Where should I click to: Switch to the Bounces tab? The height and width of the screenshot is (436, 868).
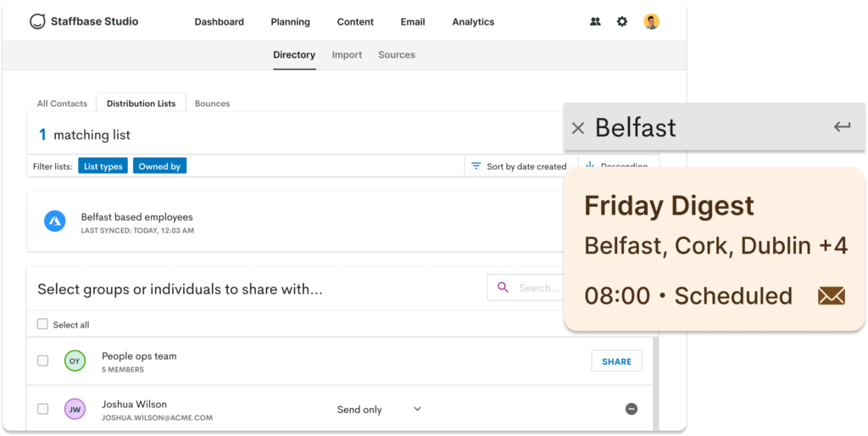coord(212,103)
